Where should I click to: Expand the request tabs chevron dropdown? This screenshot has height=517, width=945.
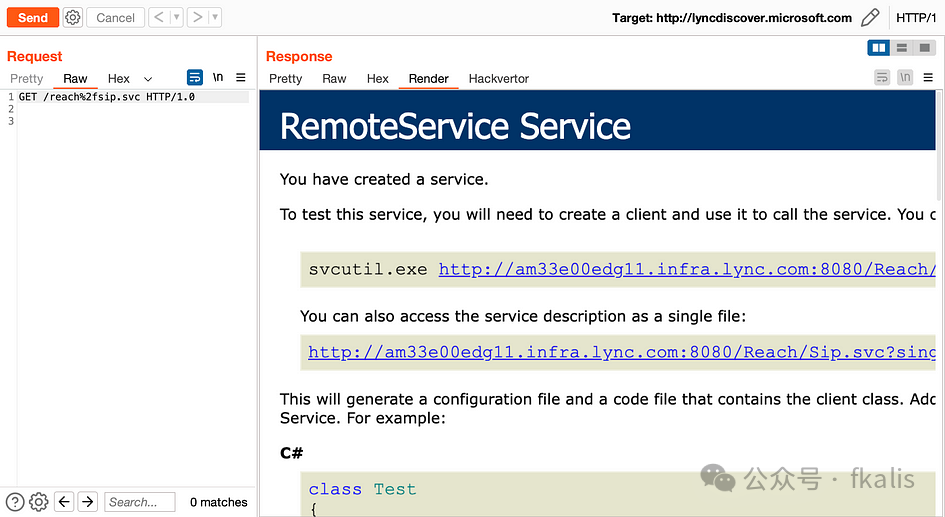click(x=148, y=79)
